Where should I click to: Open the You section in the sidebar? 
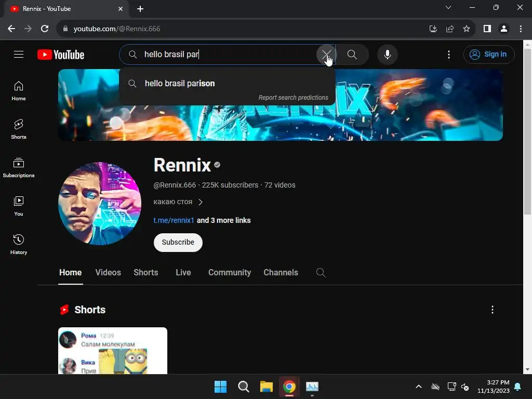[x=19, y=206]
